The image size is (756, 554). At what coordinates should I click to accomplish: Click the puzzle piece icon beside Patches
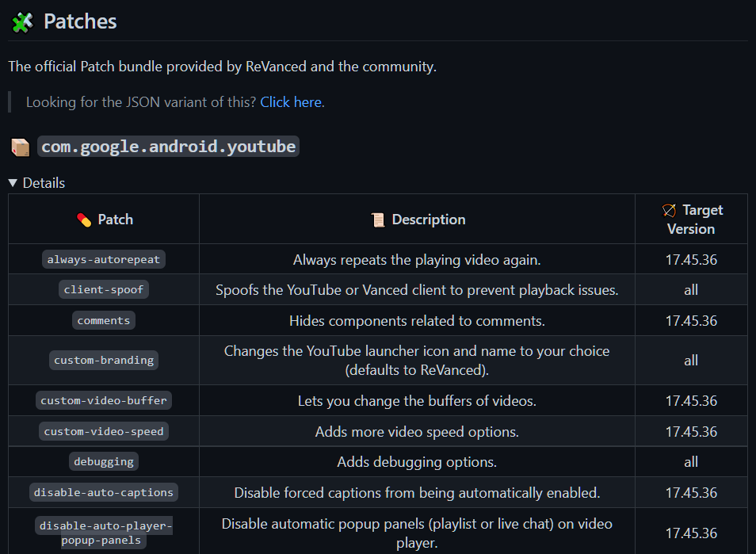click(x=22, y=22)
